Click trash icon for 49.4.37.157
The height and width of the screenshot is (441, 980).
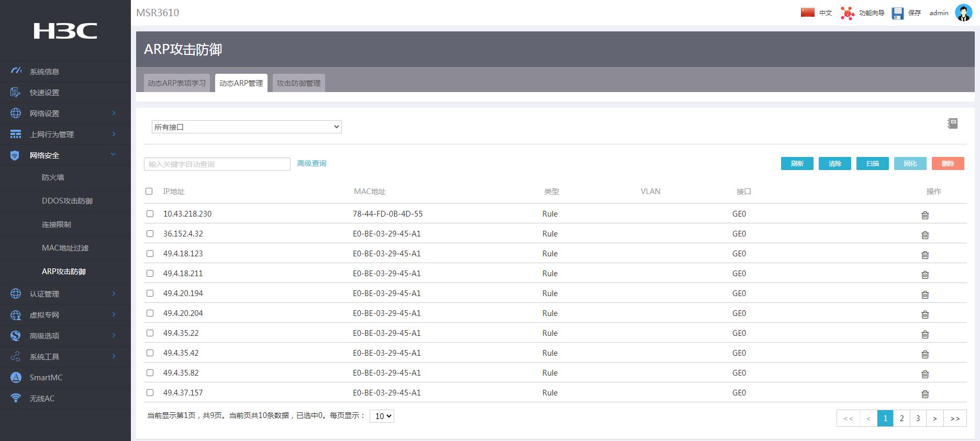(x=925, y=394)
